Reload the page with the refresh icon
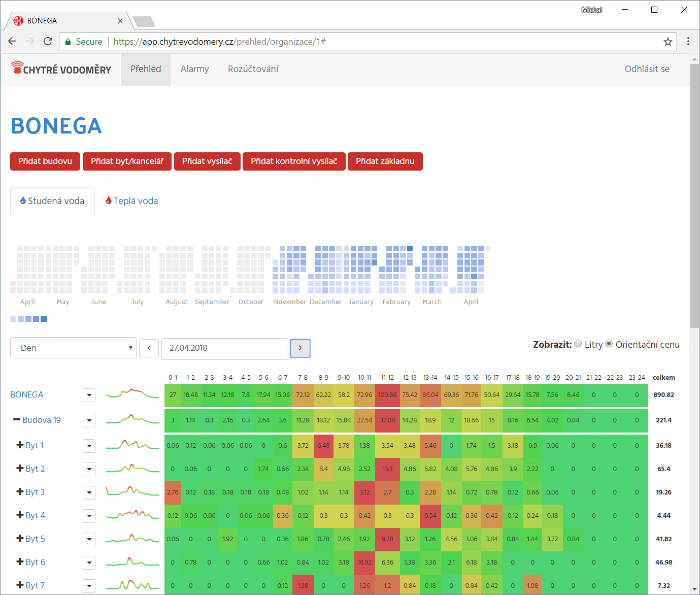Image resolution: width=700 pixels, height=595 pixels. pos(48,41)
